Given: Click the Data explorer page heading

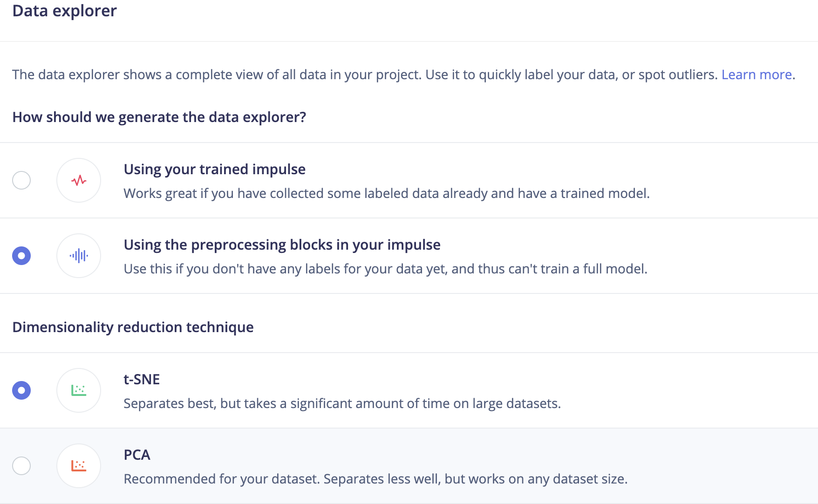Looking at the screenshot, I should 64,11.
